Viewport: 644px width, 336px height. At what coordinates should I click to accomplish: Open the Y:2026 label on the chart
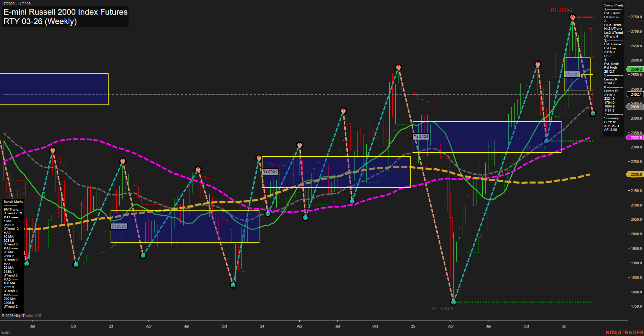(x=572, y=74)
